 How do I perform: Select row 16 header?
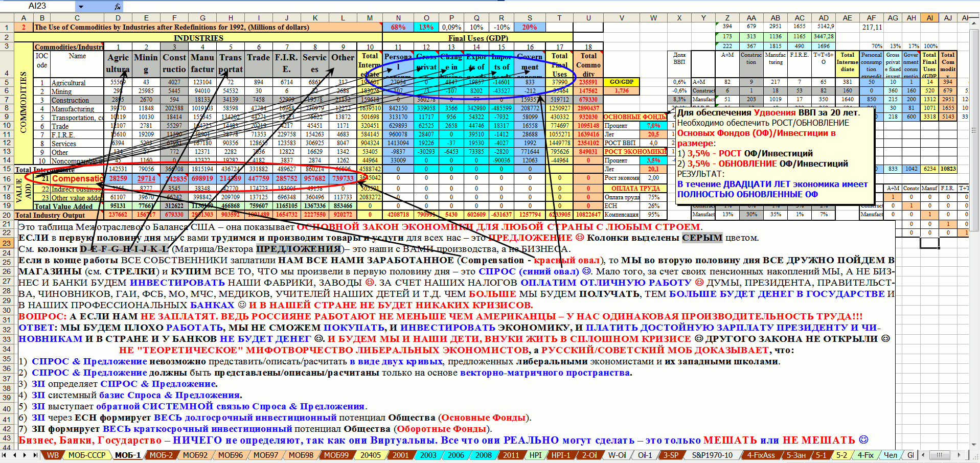[x=7, y=179]
